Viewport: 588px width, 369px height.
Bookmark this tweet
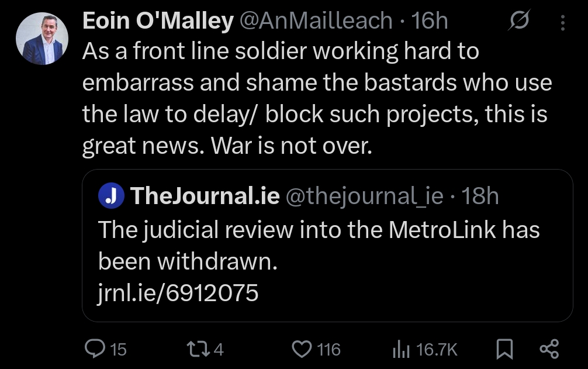tap(503, 349)
